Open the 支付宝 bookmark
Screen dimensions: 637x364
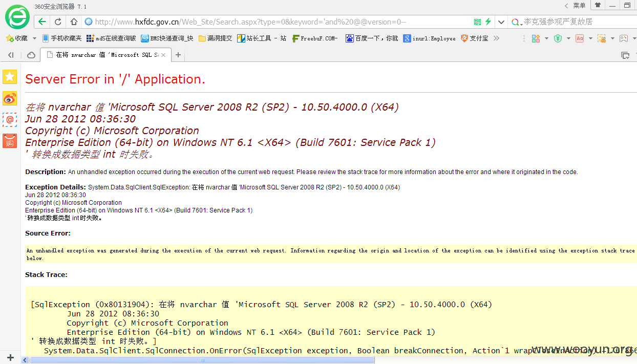[474, 38]
